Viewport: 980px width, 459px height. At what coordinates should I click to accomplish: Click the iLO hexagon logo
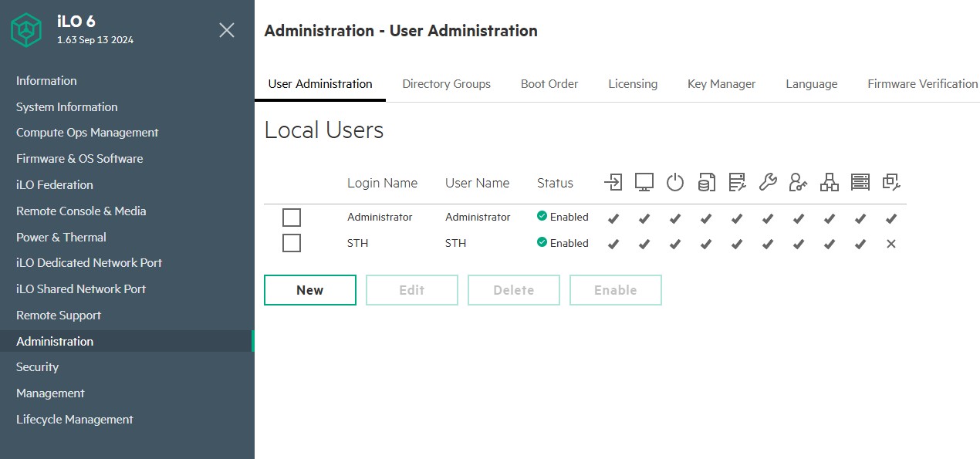click(28, 30)
